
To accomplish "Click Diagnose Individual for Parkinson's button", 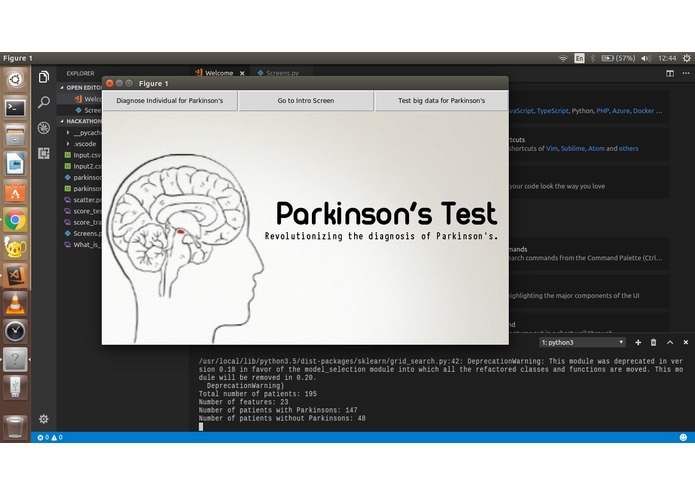I will (170, 101).
